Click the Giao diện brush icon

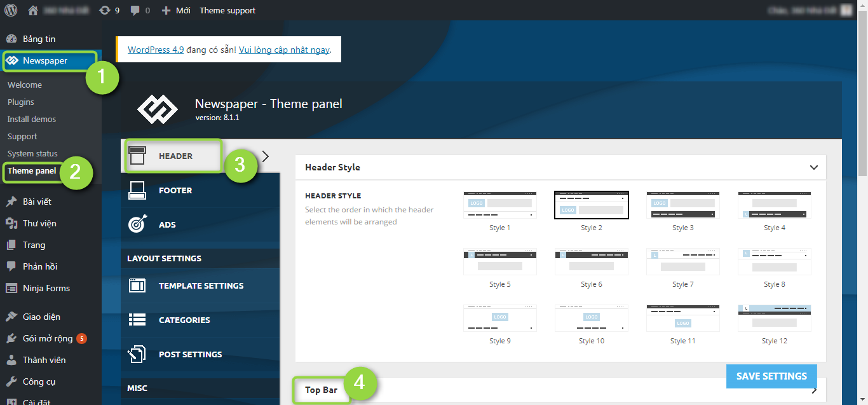(x=11, y=317)
